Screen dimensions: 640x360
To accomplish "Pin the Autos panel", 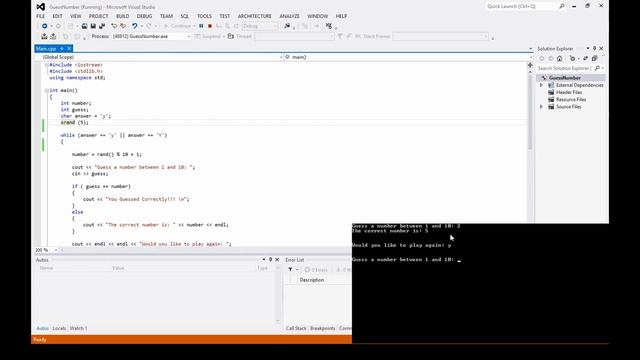I will [270, 260].
